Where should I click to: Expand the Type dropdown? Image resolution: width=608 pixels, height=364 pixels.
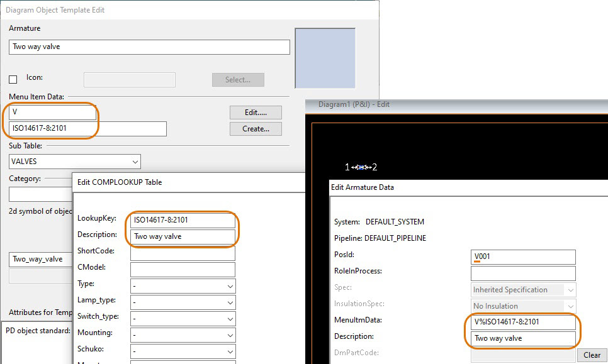[x=183, y=285]
